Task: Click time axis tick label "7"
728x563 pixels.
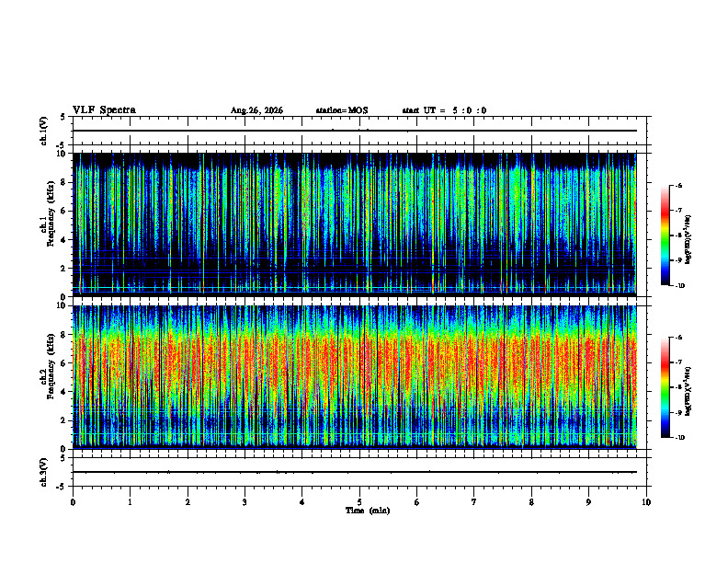Action: 474,502
